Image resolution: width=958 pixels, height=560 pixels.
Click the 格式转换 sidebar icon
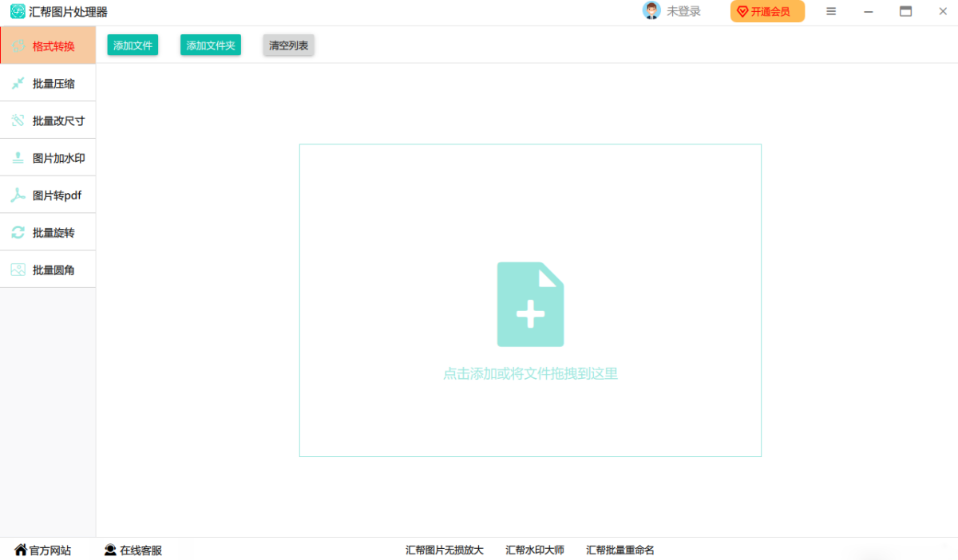(18, 46)
